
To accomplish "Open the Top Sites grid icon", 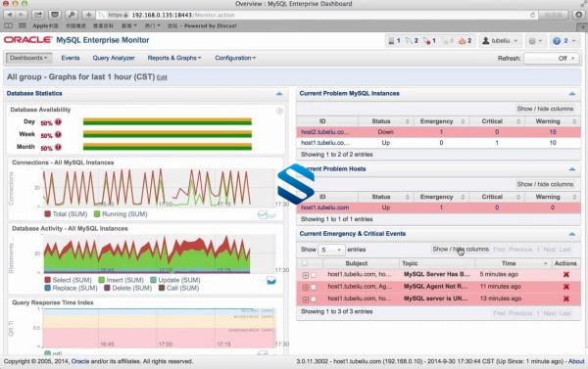I will 23,25.
